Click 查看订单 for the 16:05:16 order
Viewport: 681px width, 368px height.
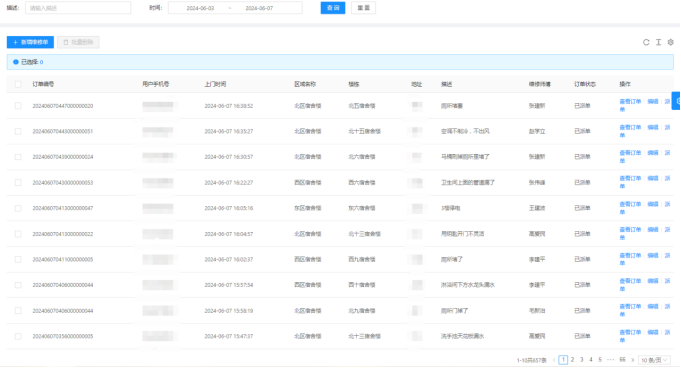(630, 204)
